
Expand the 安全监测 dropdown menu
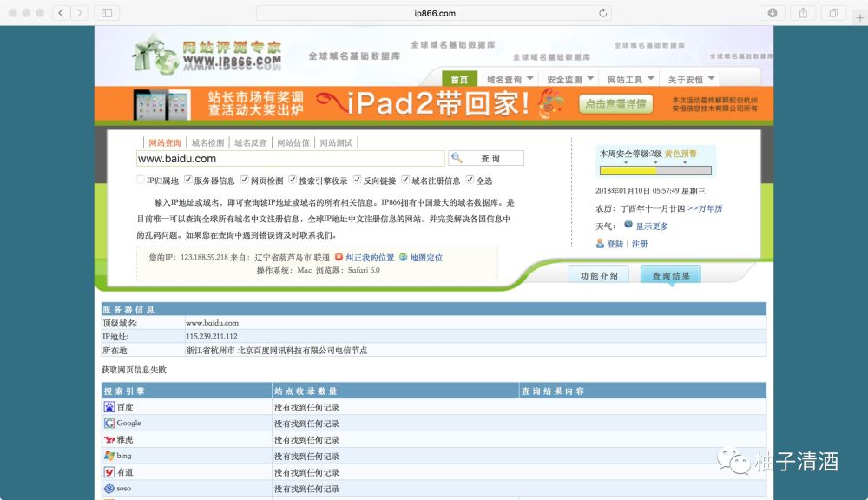pyautogui.click(x=570, y=80)
